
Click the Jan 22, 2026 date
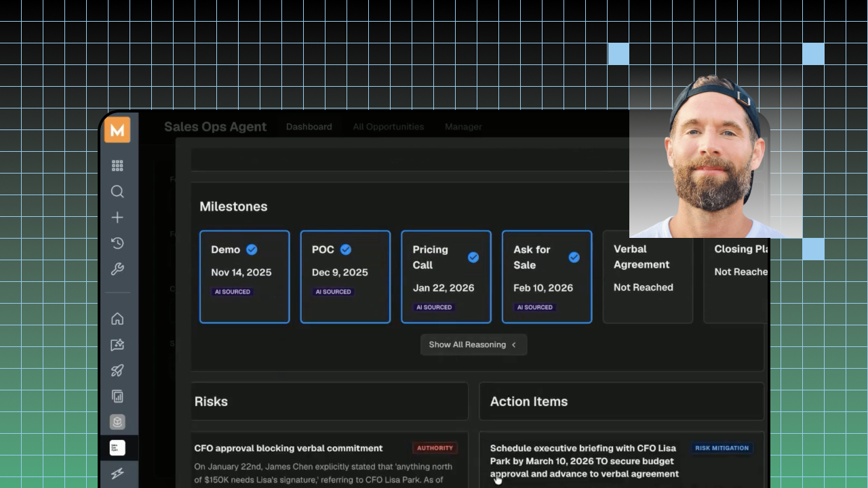tap(443, 288)
